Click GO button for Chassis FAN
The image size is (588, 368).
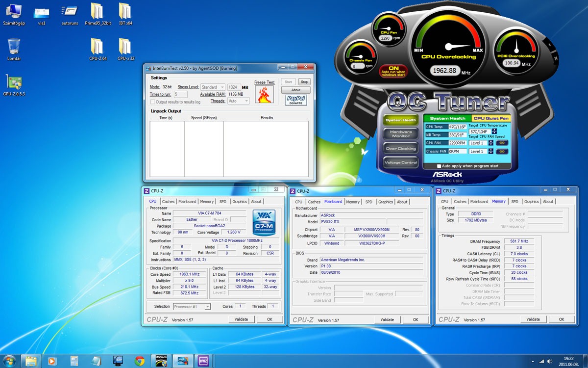click(502, 152)
